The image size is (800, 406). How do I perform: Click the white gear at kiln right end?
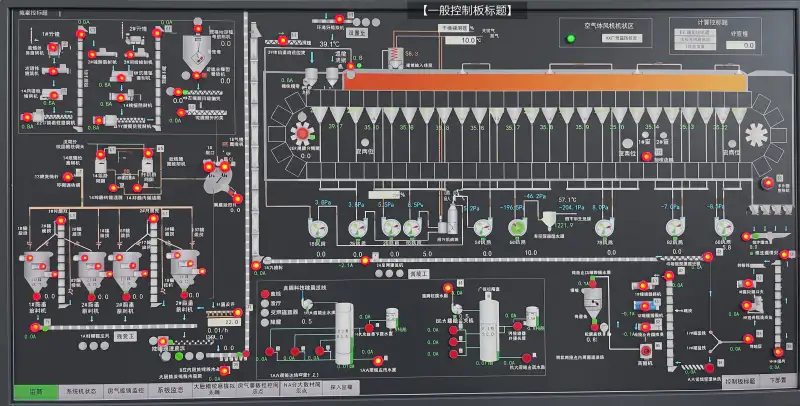coord(756,135)
